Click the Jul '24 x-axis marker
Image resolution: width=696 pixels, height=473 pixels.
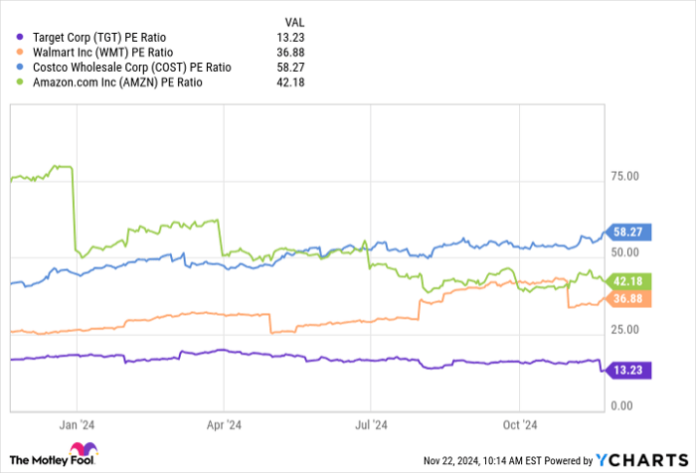372,423
